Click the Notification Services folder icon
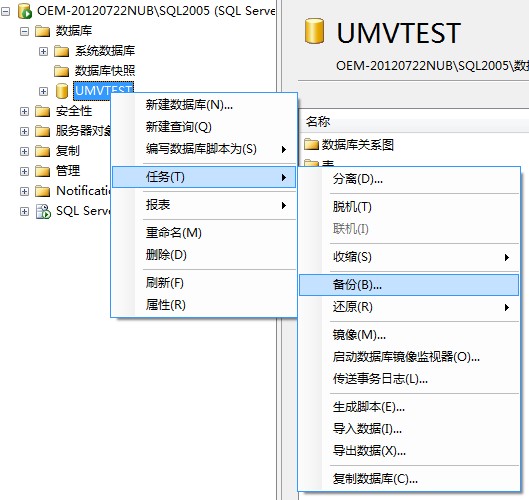The height and width of the screenshot is (500, 529). pyautogui.click(x=43, y=191)
